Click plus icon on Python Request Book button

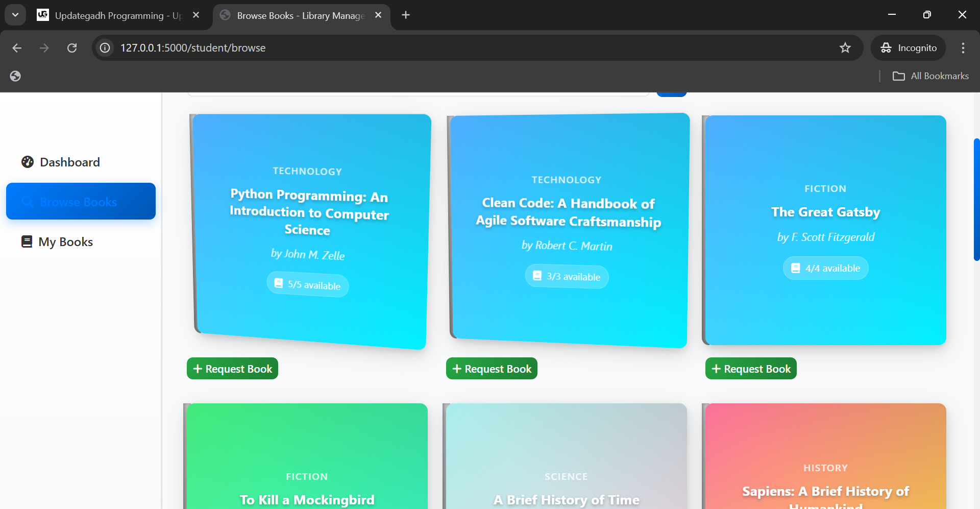pos(198,369)
